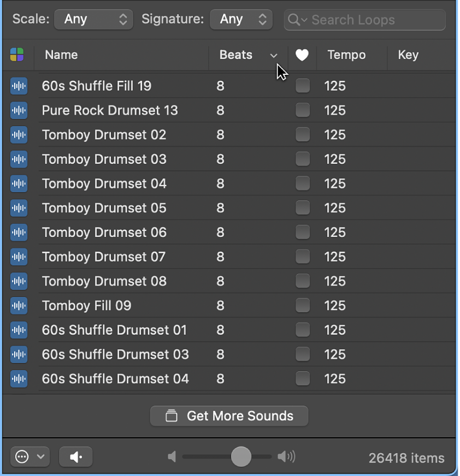Click the speaker preview icon in the bottom bar
Image resolution: width=460 pixels, height=476 pixels.
75,456
